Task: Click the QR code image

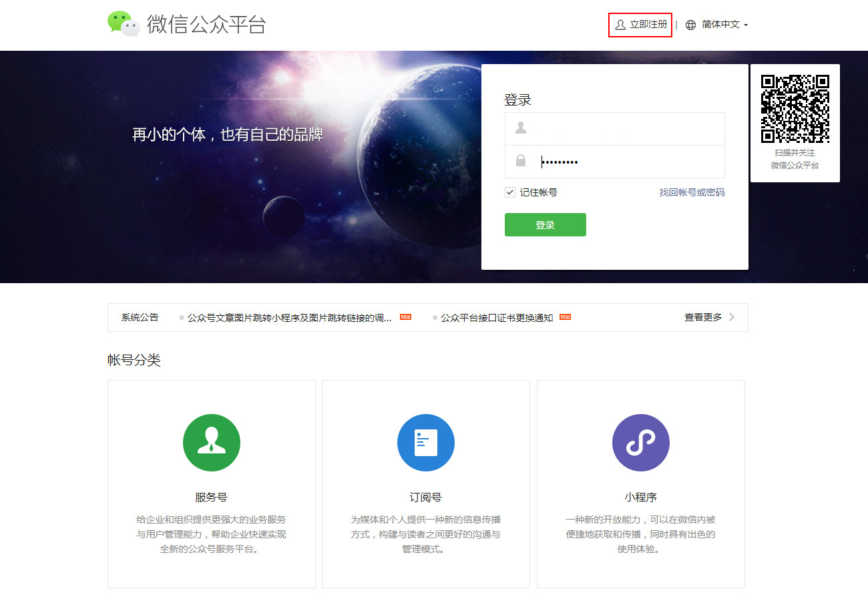Action: click(795, 109)
